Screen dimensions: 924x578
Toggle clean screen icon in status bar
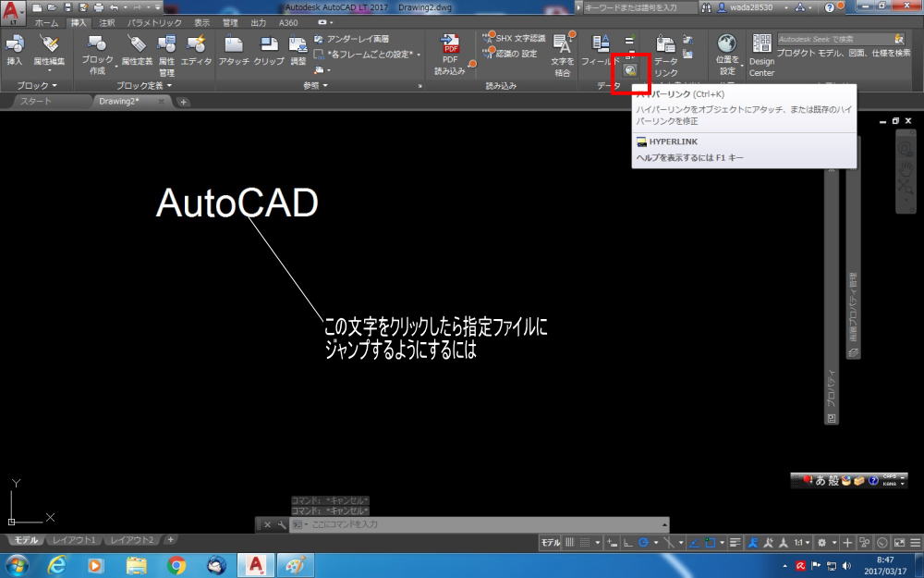[899, 543]
